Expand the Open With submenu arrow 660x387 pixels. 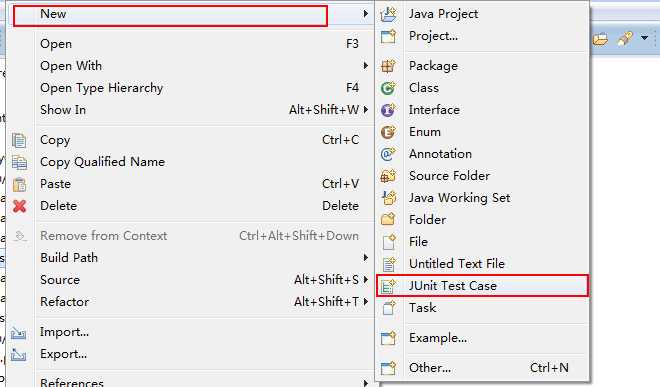365,66
